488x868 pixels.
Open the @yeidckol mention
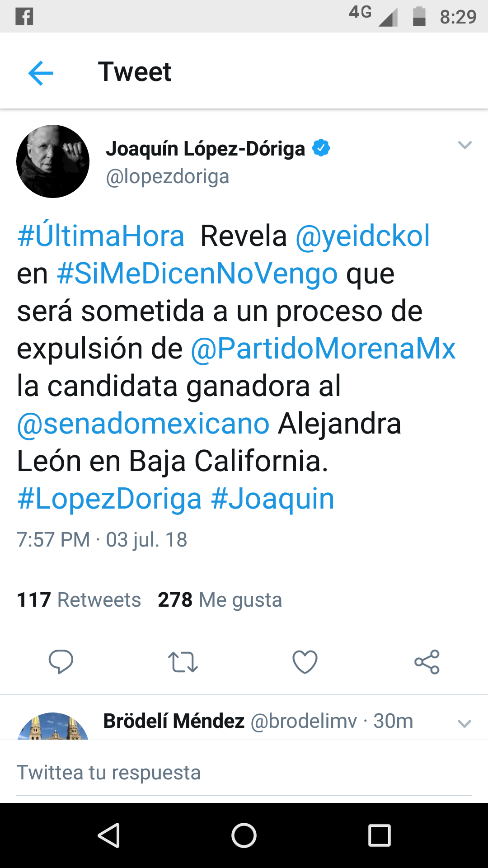click(363, 236)
